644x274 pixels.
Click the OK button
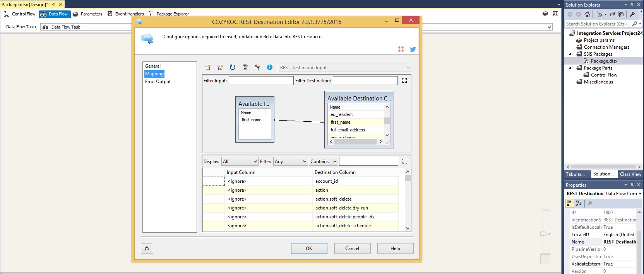[x=309, y=248]
